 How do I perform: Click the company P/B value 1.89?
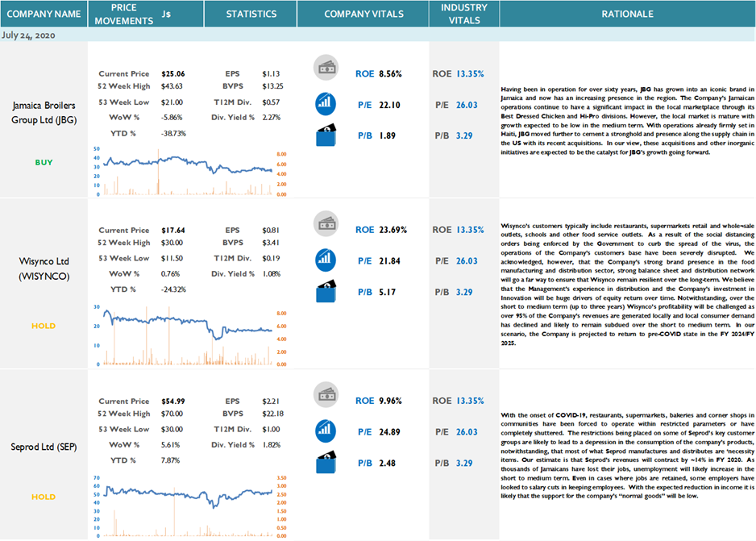point(387,136)
